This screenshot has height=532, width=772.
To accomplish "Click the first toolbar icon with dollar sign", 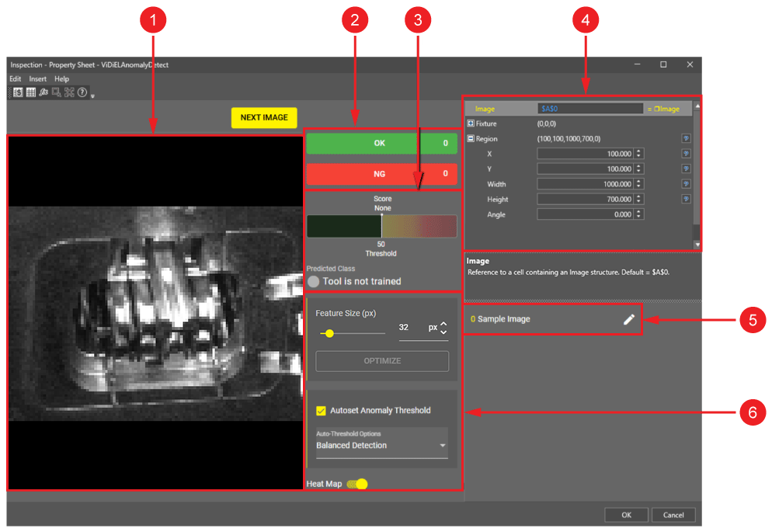I will pos(18,92).
